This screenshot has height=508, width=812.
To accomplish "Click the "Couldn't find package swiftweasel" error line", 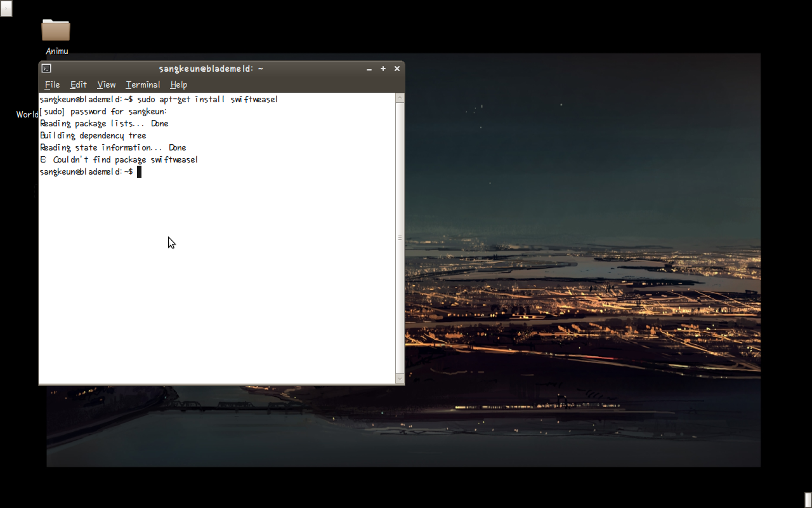I will pos(119,160).
